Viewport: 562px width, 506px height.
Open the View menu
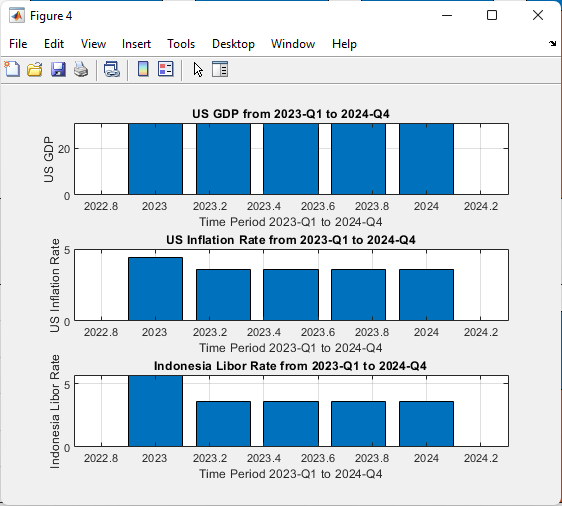93,44
